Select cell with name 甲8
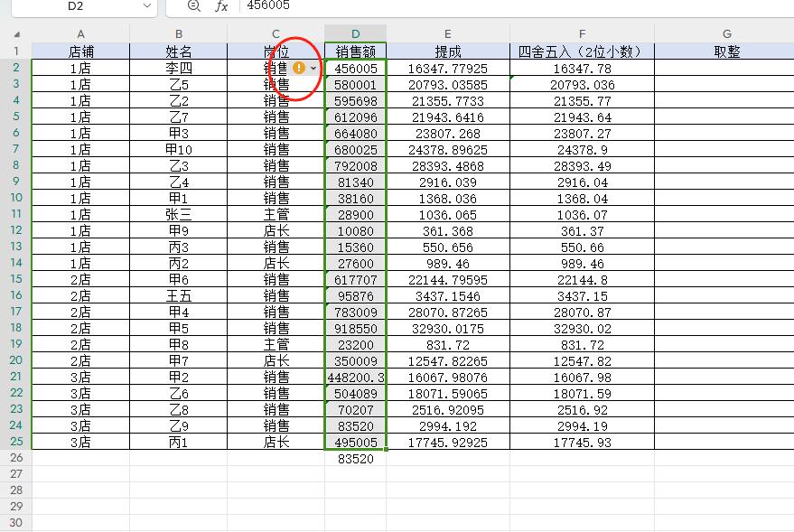The image size is (794, 532). click(x=178, y=344)
